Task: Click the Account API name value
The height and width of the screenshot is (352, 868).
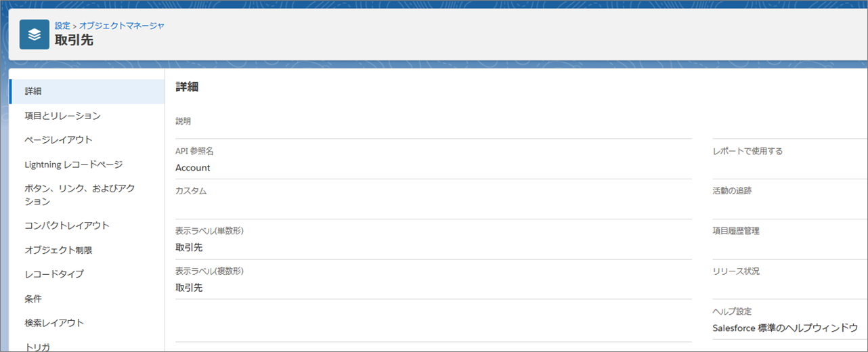Action: (193, 168)
